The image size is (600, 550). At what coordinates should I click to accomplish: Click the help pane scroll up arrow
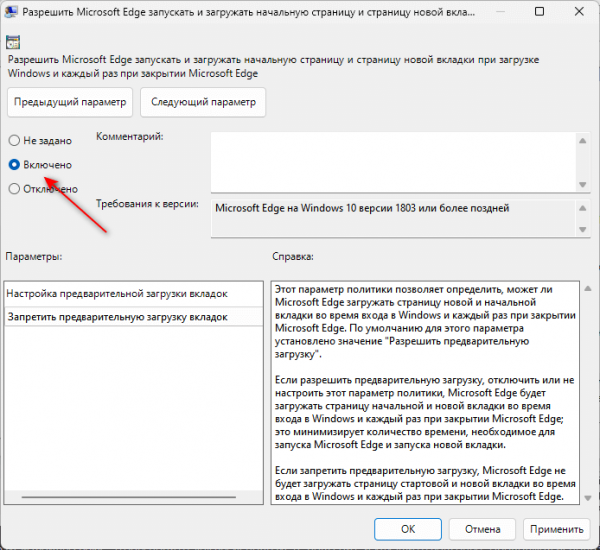pos(588,289)
